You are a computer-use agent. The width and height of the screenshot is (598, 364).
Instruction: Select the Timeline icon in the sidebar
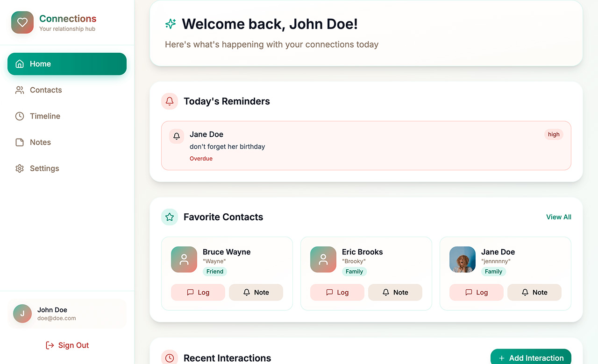point(19,116)
